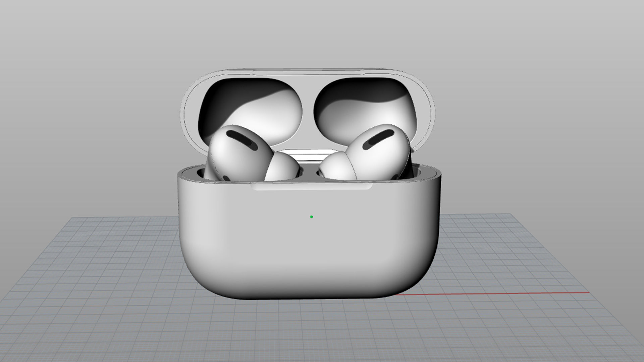The width and height of the screenshot is (644, 362).
Task: Select the right earbud's silicone ear tip
Action: pyautogui.click(x=337, y=167)
